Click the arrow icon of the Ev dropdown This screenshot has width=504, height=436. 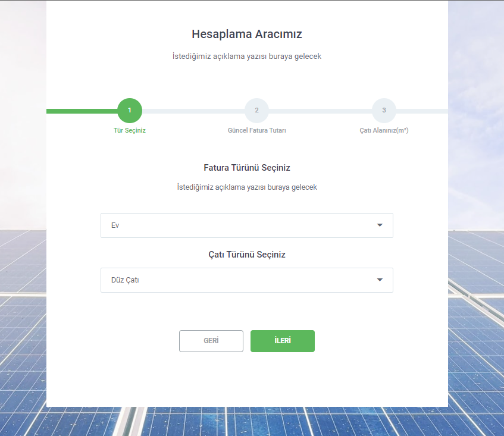[x=380, y=225]
